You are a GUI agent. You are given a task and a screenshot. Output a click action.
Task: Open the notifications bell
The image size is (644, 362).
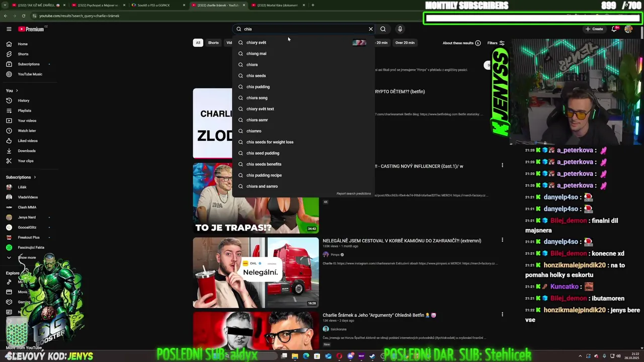614,29
